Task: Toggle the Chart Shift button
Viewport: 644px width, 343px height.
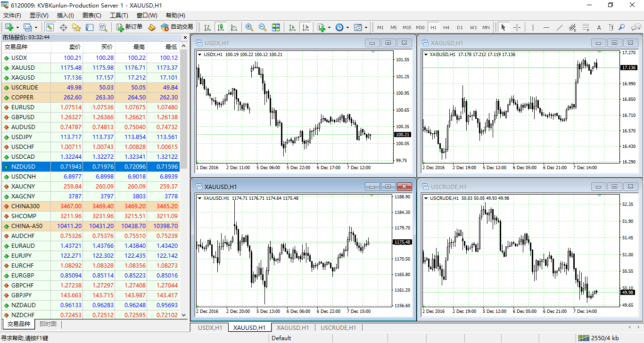Action: pos(305,27)
